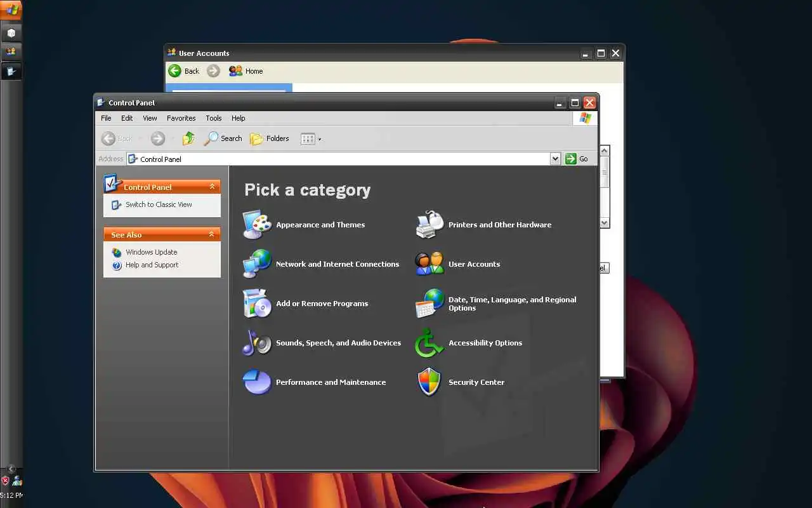The width and height of the screenshot is (812, 508).
Task: Click the red security shield tray icon
Action: 5,481
